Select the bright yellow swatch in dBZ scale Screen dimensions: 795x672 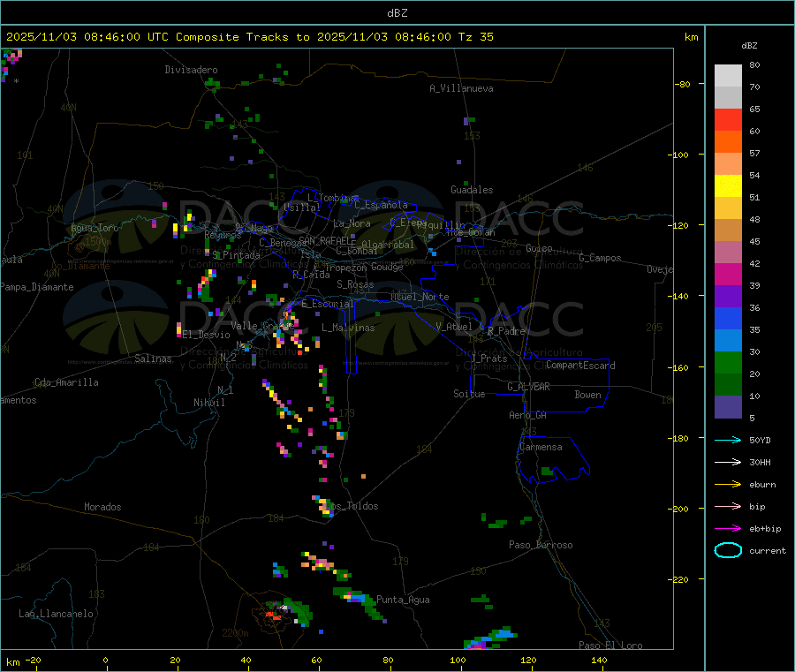(728, 186)
